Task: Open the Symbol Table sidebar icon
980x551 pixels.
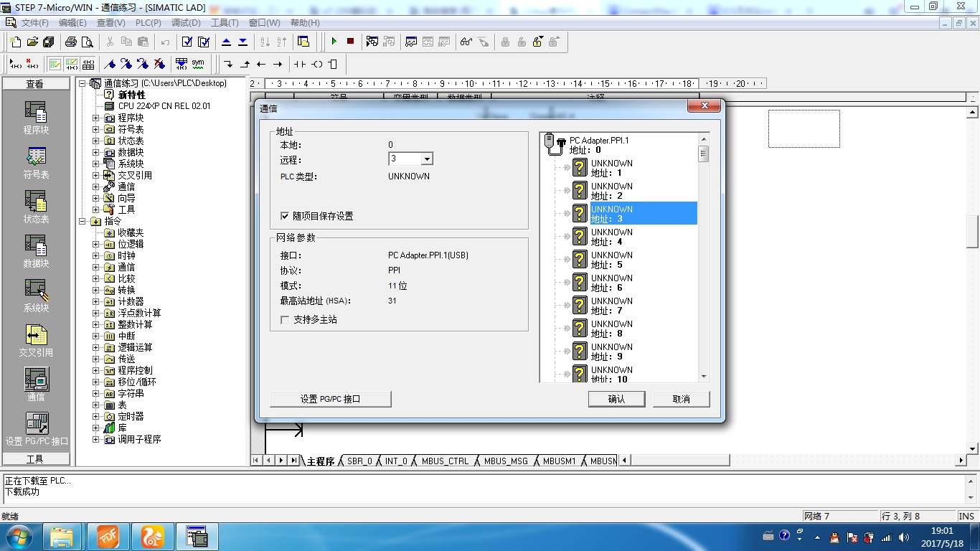Action: coord(36,162)
